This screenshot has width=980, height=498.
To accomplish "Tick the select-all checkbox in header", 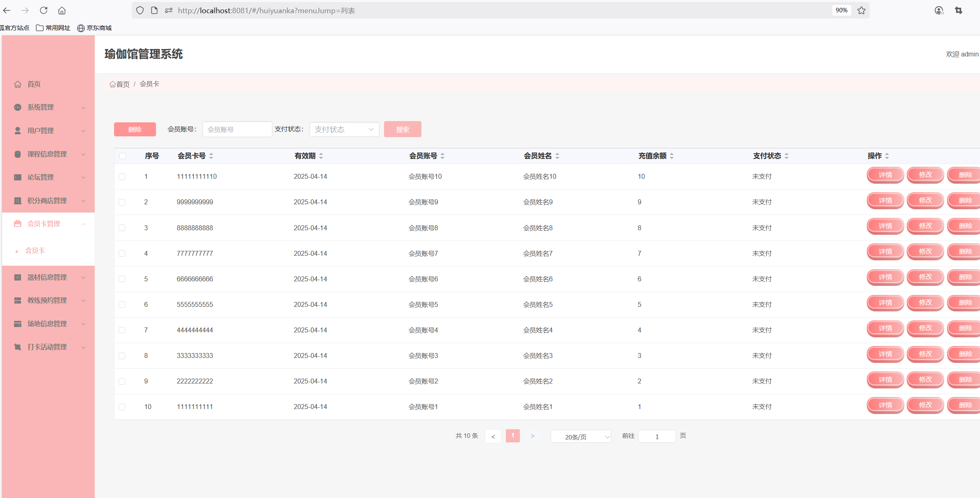I will pos(122,156).
